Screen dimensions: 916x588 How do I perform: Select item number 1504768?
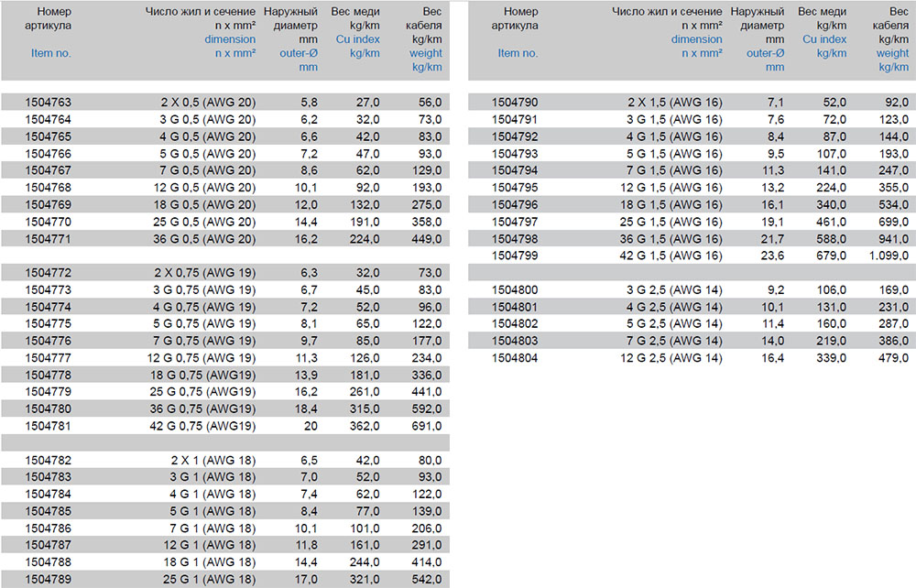[48, 188]
